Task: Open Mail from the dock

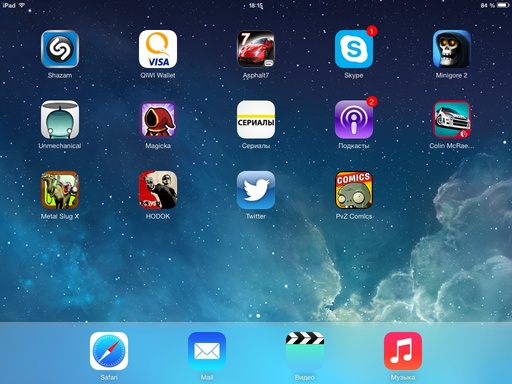Action: coord(207,351)
